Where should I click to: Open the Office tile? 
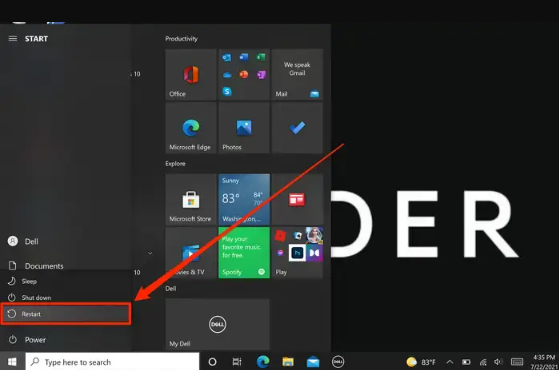click(x=191, y=74)
